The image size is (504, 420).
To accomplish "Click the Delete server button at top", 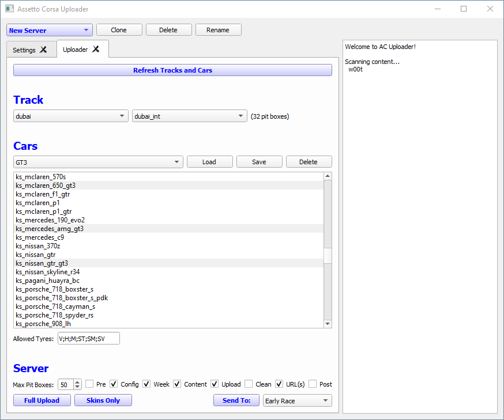I will 168,30.
